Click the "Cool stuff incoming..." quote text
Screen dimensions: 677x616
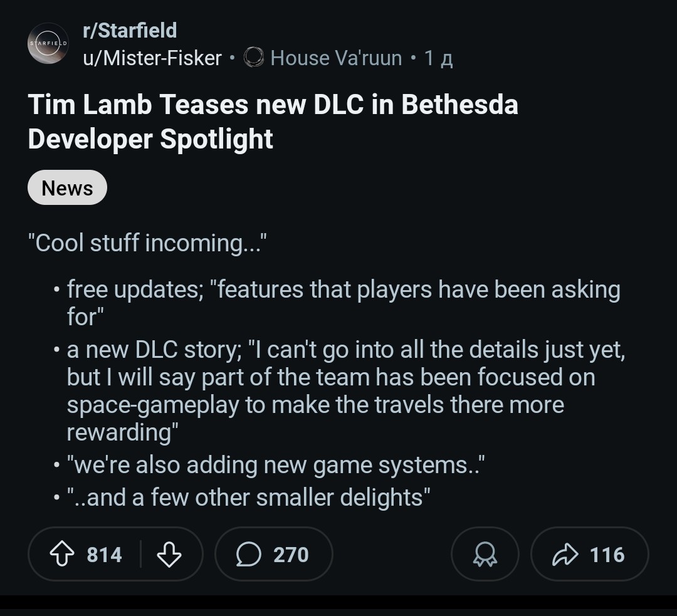pos(147,243)
